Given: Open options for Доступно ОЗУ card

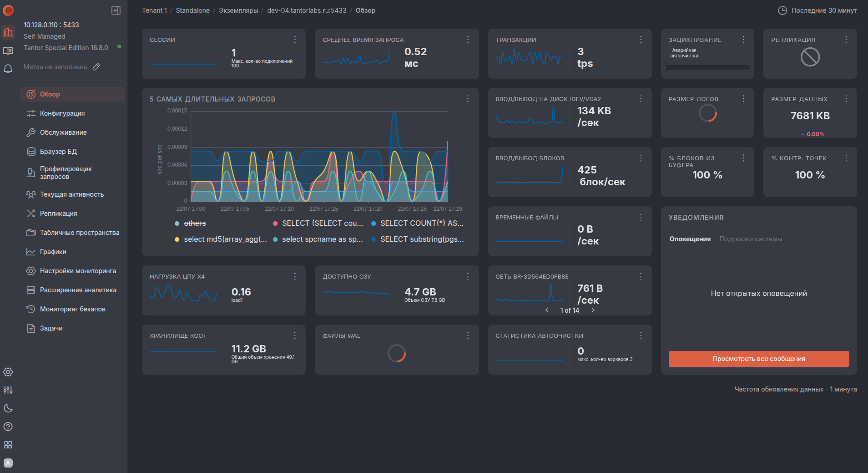Looking at the screenshot, I should pos(468,276).
